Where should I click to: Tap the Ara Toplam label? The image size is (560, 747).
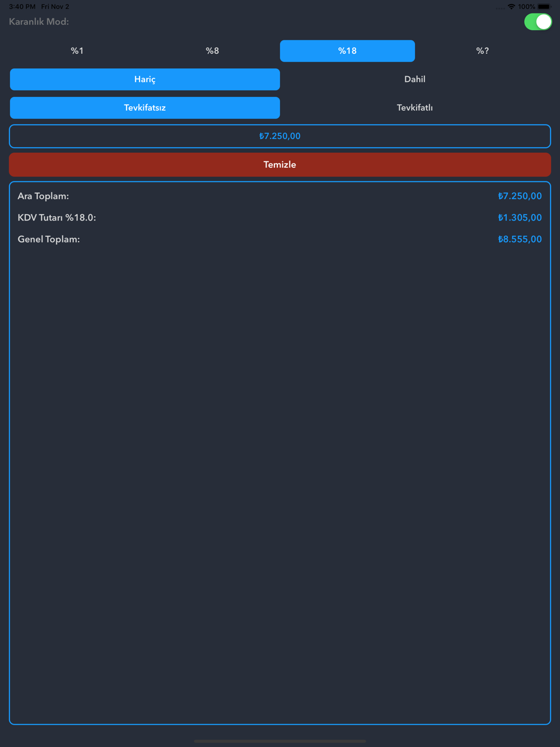[43, 196]
